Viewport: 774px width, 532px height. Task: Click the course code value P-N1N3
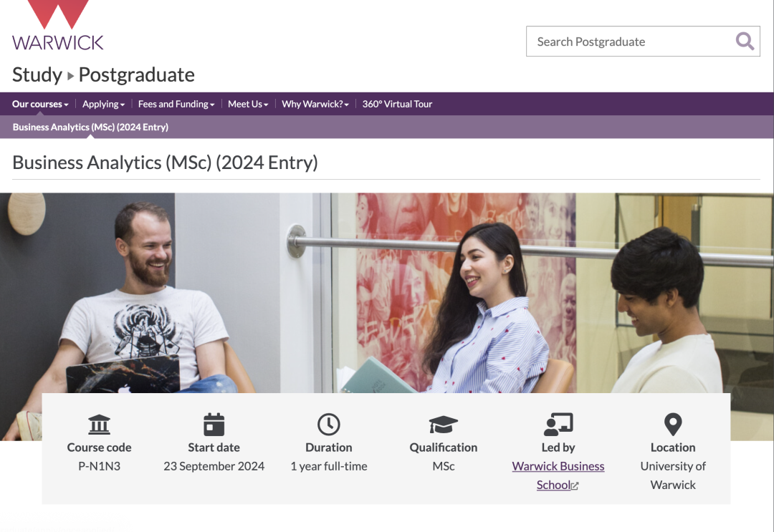(99, 466)
